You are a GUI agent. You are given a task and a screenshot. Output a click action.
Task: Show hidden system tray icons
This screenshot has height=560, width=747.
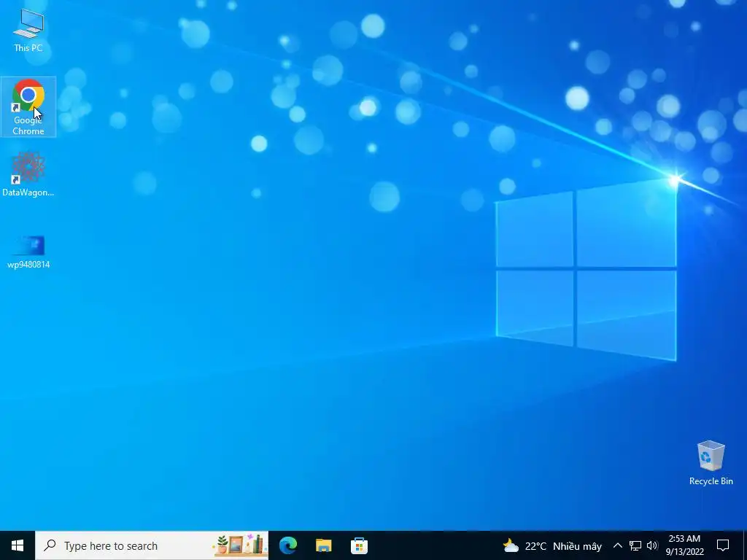coord(617,545)
